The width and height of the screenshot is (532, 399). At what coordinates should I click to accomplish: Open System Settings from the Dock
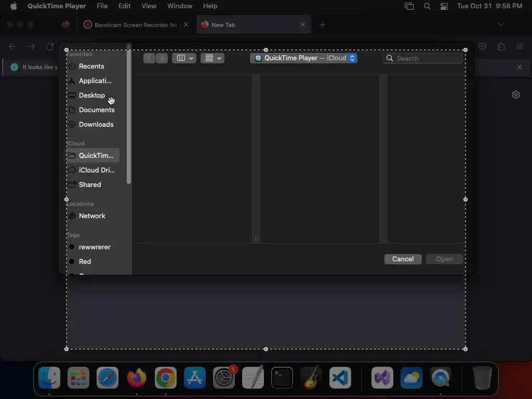[x=224, y=378]
